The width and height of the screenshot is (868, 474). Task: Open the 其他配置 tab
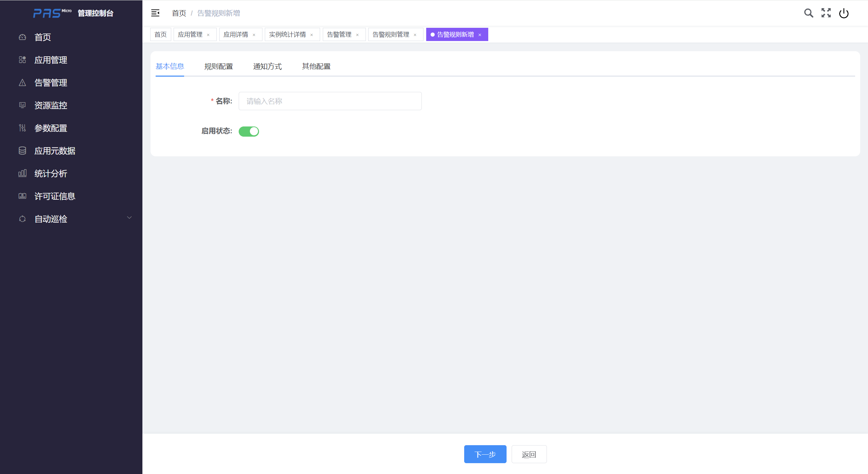(316, 66)
